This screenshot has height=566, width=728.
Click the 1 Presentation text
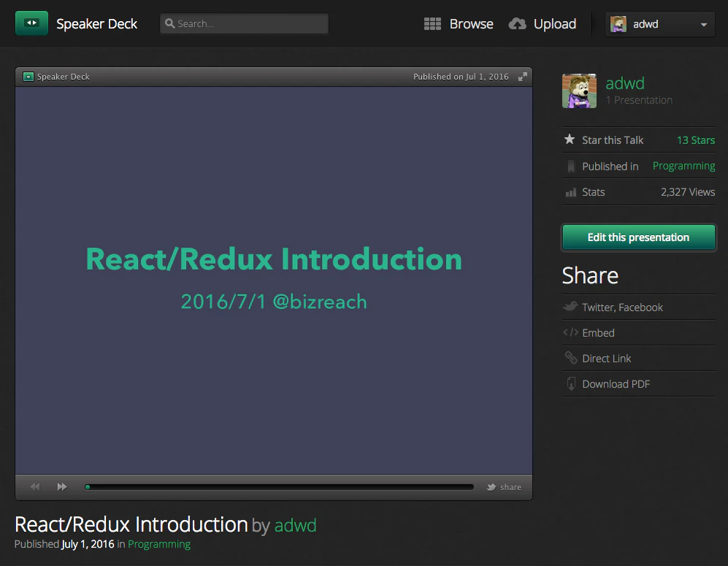pyautogui.click(x=639, y=100)
